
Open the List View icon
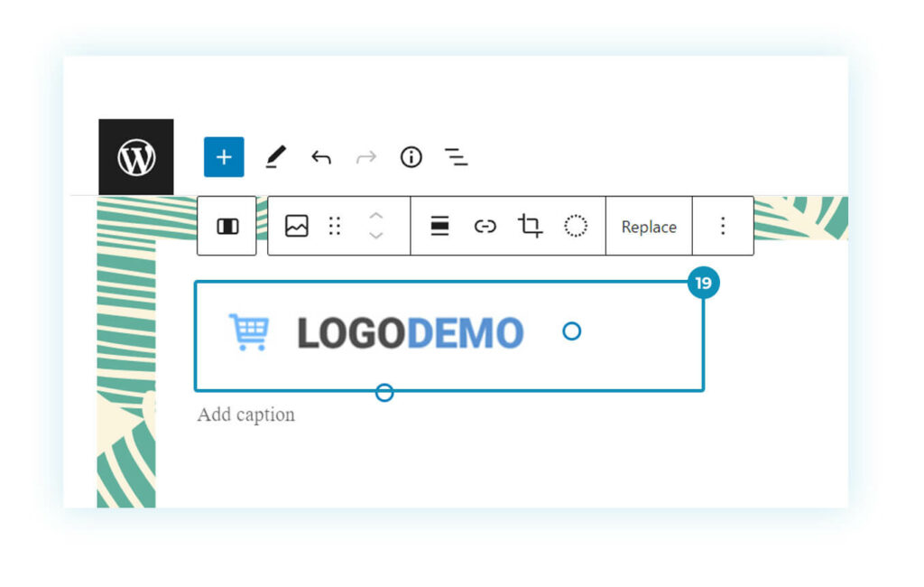point(456,157)
